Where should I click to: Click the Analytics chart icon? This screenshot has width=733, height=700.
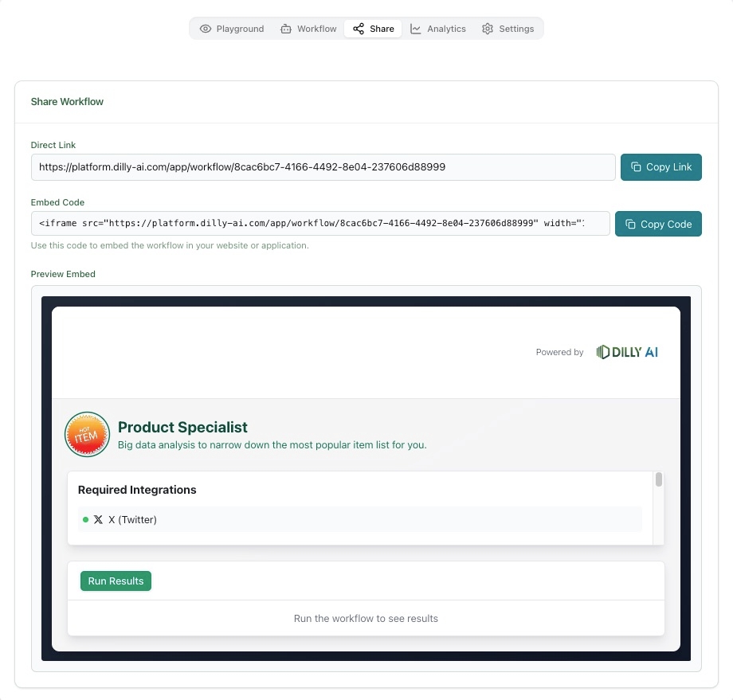coord(416,29)
